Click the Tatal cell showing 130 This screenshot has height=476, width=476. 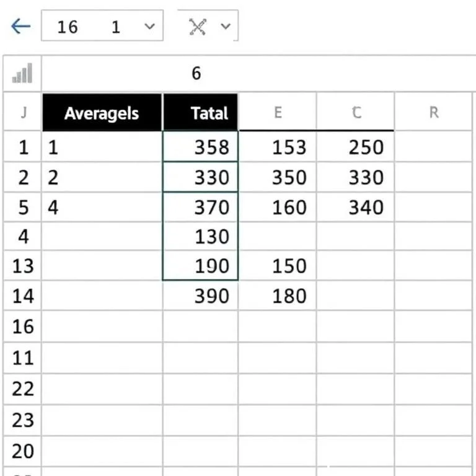tap(200, 236)
